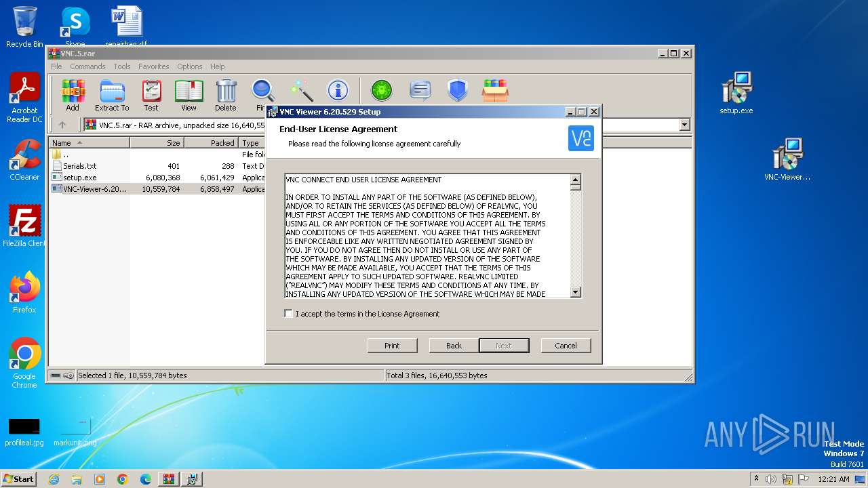Expand the WinRAR address path dropdown
This screenshot has width=868, height=488.
click(x=684, y=125)
